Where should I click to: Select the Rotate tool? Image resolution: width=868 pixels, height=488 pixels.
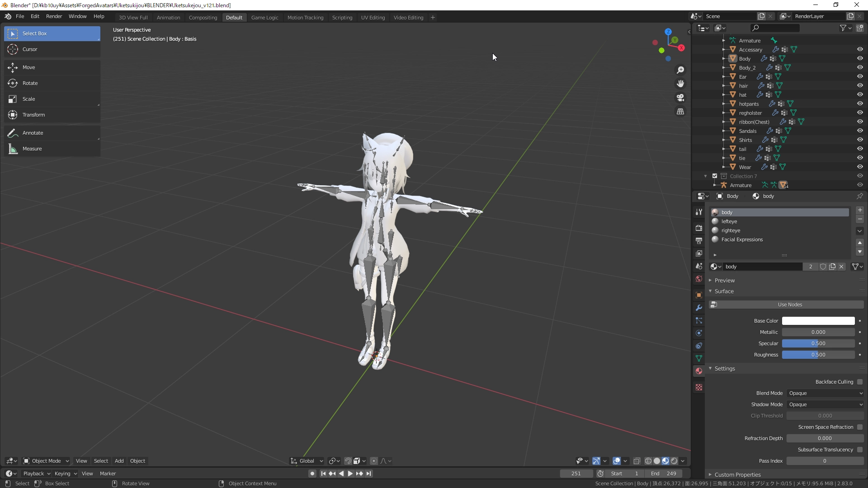pos(30,83)
